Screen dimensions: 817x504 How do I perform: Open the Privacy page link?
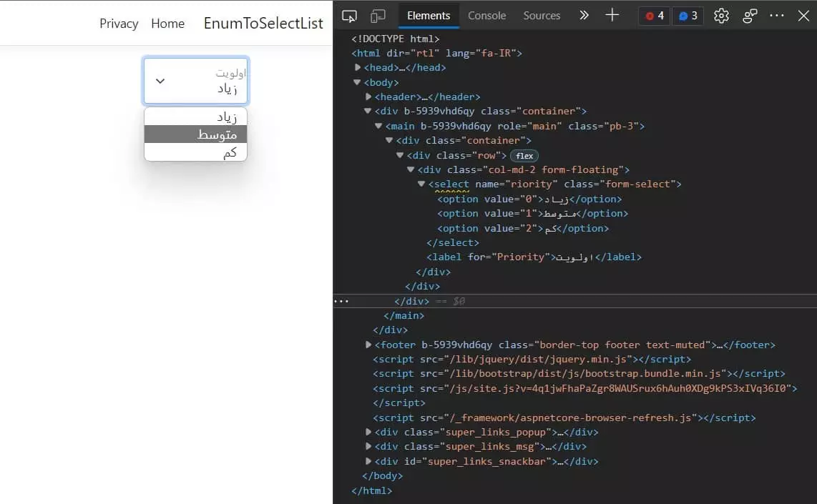[119, 24]
